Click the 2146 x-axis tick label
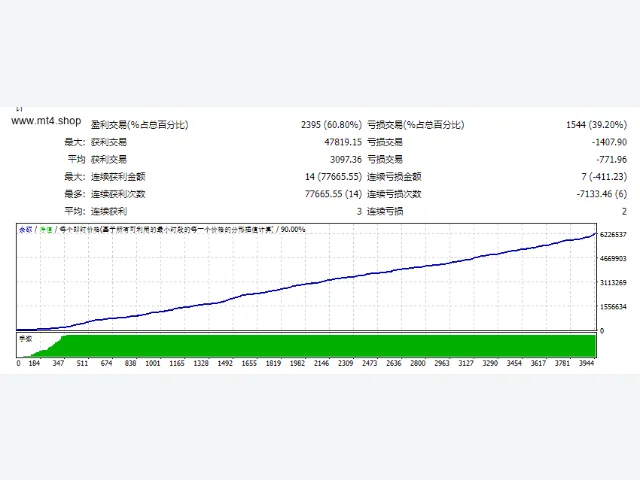Screen dimensions: 640x480 (322, 363)
